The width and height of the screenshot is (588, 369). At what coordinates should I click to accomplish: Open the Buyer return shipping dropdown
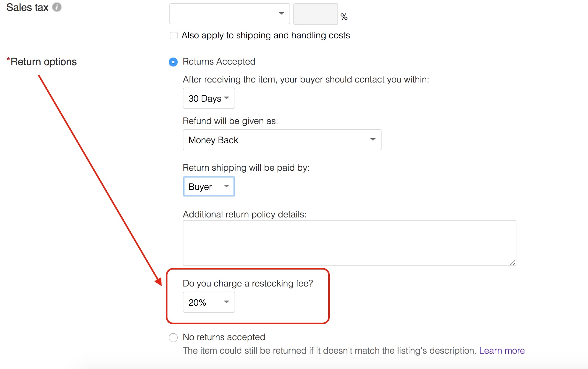pyautogui.click(x=209, y=186)
